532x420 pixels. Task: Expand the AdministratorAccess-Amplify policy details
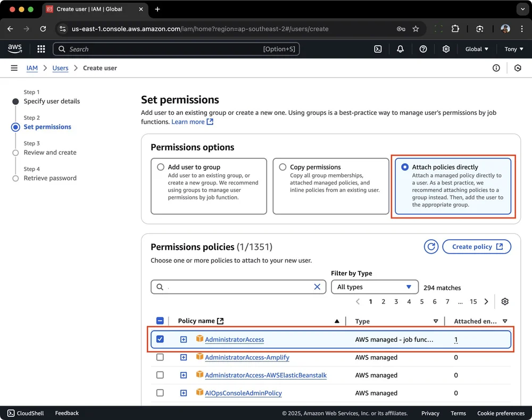184,357
